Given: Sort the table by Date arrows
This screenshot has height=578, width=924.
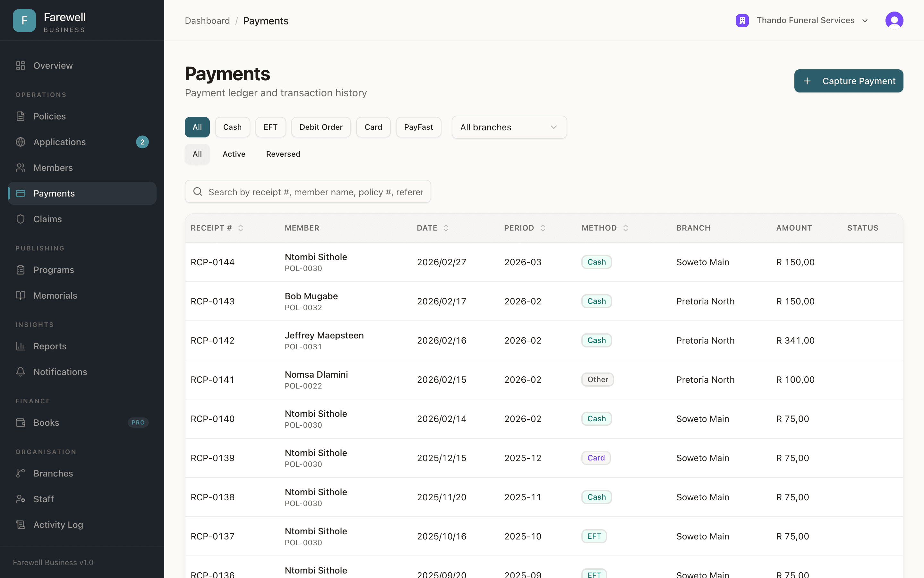Looking at the screenshot, I should click(x=446, y=228).
